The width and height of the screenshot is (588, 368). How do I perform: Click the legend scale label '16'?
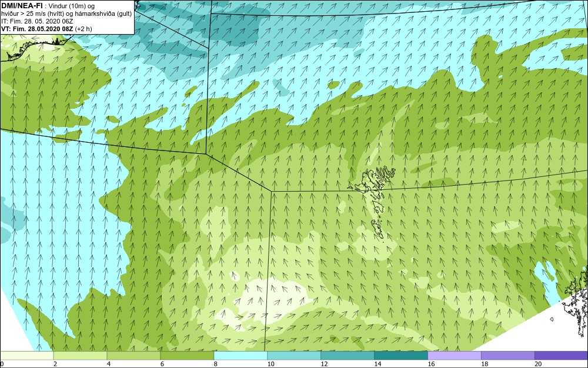431,364
